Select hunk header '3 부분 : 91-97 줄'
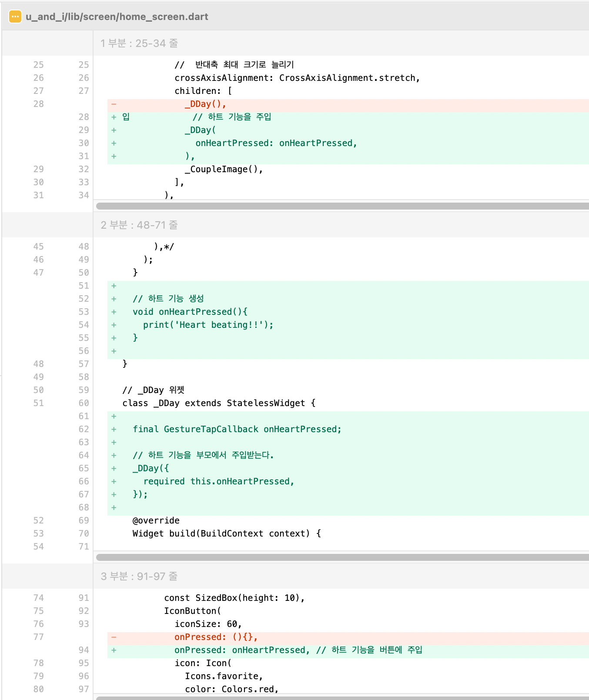589x700 pixels. coord(139,577)
